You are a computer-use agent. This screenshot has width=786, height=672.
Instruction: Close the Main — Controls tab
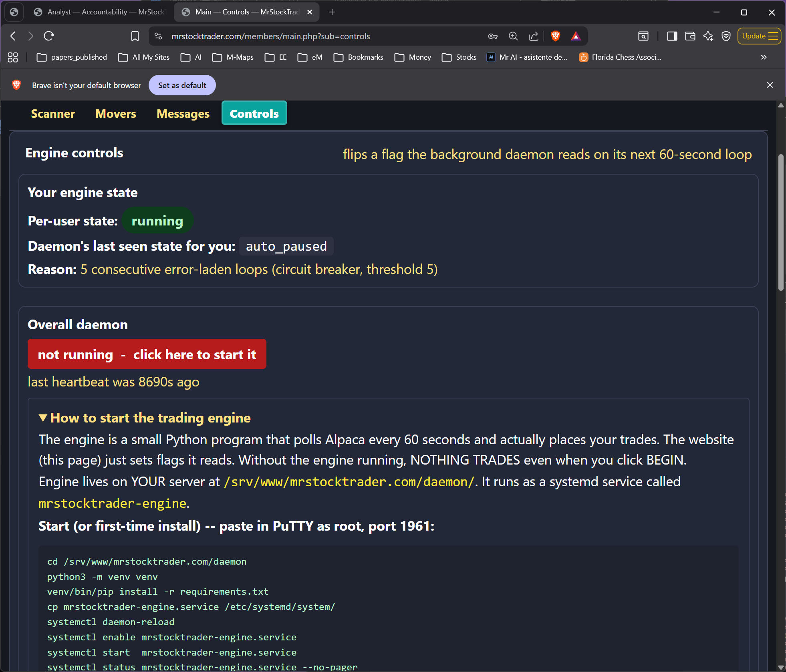(x=310, y=12)
